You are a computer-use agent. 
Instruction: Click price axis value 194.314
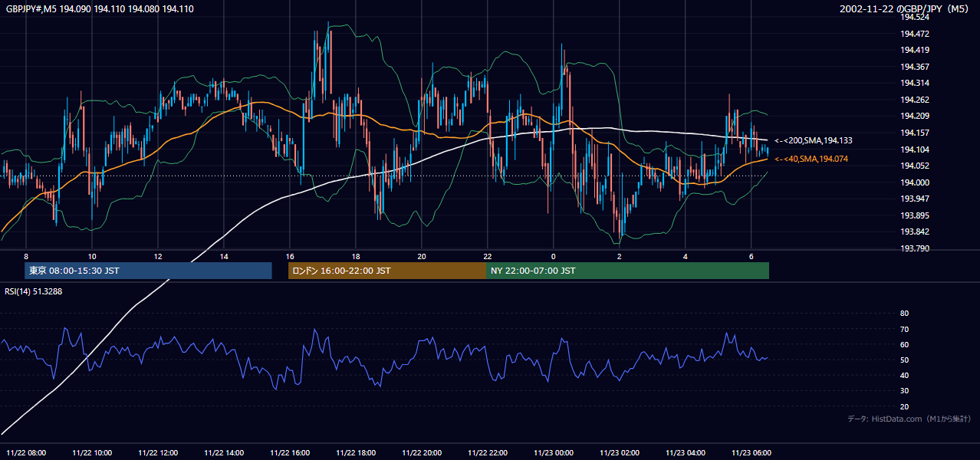pyautogui.click(x=914, y=83)
